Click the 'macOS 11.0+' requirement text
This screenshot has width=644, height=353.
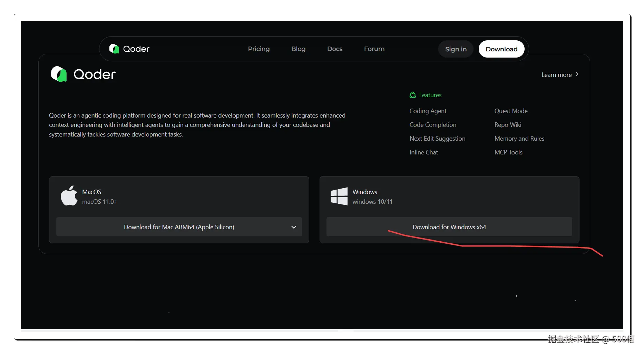point(100,202)
